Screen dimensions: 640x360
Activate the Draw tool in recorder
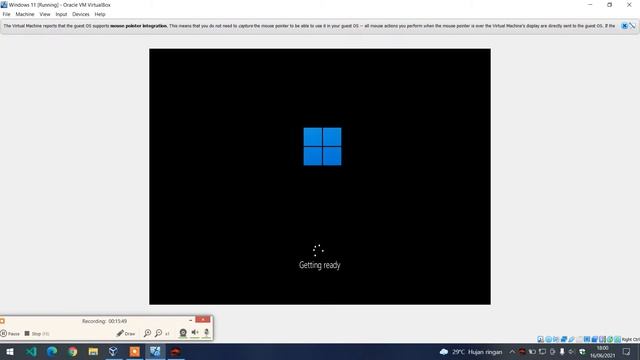(126, 333)
